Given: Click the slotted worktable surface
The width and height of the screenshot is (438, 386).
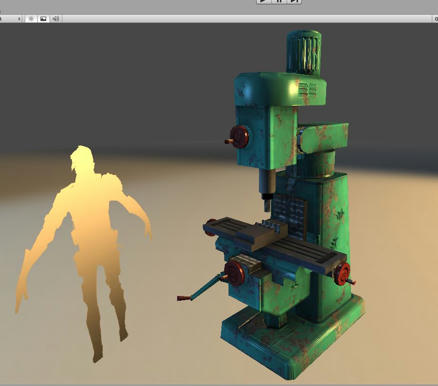Looking at the screenshot, I should [x=273, y=243].
